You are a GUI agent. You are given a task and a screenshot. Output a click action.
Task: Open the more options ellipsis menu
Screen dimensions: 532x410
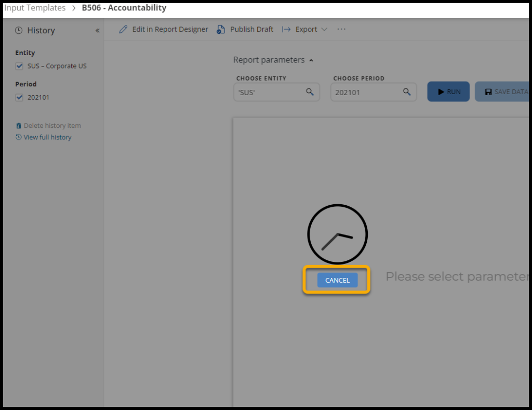pyautogui.click(x=341, y=30)
